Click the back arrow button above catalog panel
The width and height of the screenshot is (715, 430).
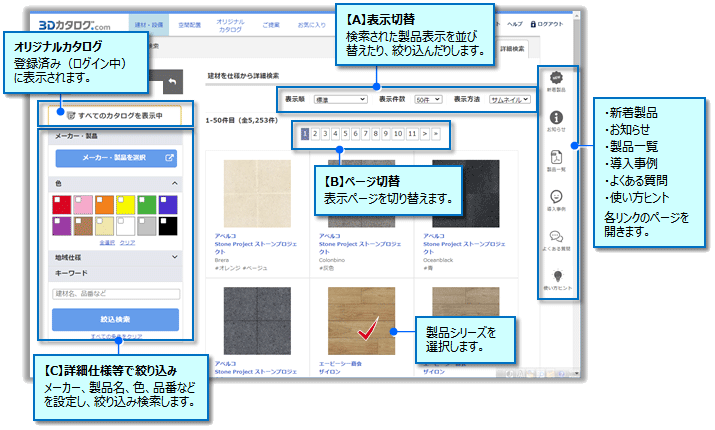(173, 82)
